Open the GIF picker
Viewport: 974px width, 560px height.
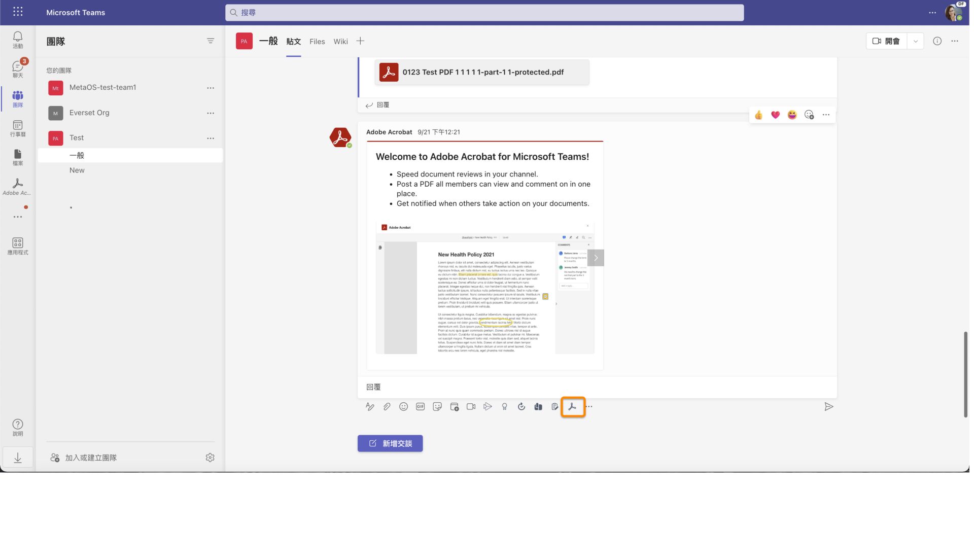tap(420, 407)
